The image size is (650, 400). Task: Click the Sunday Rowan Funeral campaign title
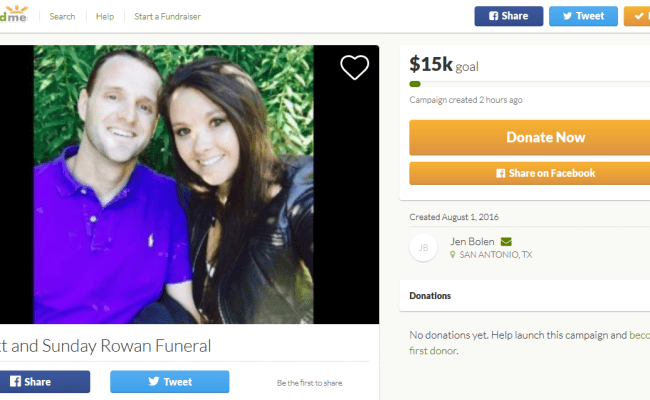pos(105,346)
